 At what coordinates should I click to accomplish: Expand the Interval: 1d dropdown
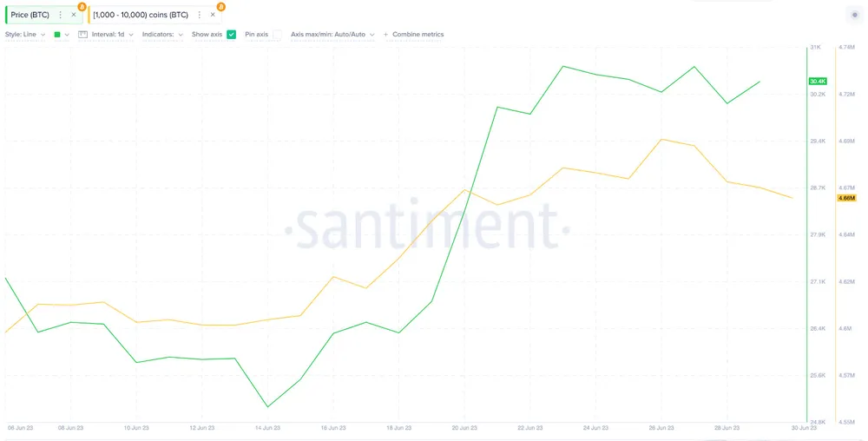pos(113,35)
